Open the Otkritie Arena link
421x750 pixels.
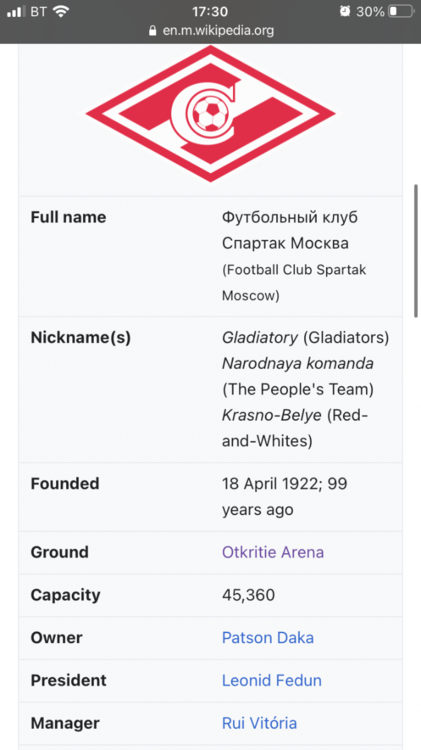tap(273, 552)
